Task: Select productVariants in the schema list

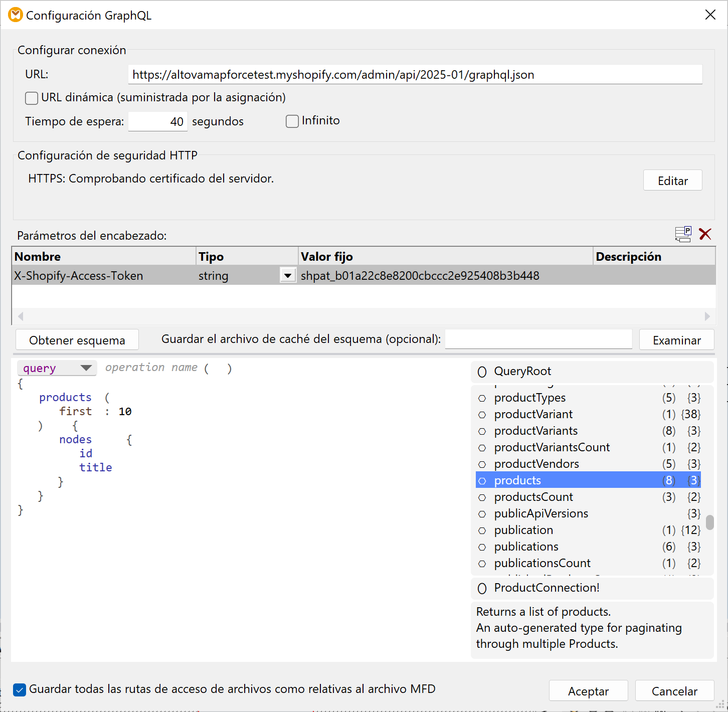Action: click(x=535, y=431)
